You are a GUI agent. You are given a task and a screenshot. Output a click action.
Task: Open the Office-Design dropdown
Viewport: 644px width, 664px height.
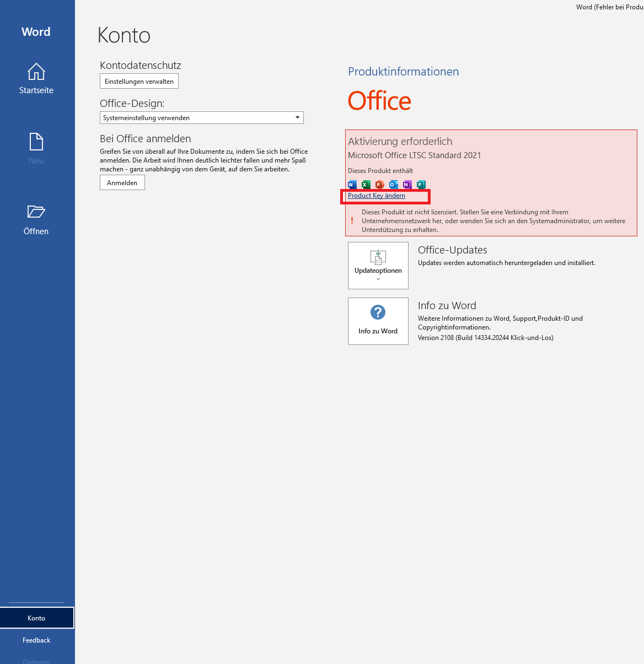point(201,118)
